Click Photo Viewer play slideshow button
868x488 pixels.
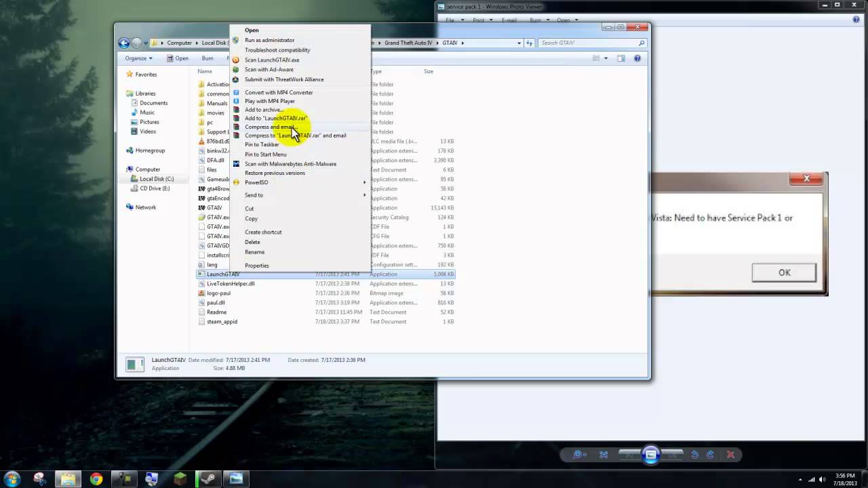650,455
